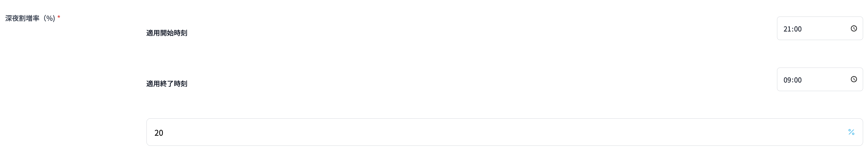Click the 深夜 characters of the rate label
Viewport: 868px width, 151px height.
coord(12,18)
